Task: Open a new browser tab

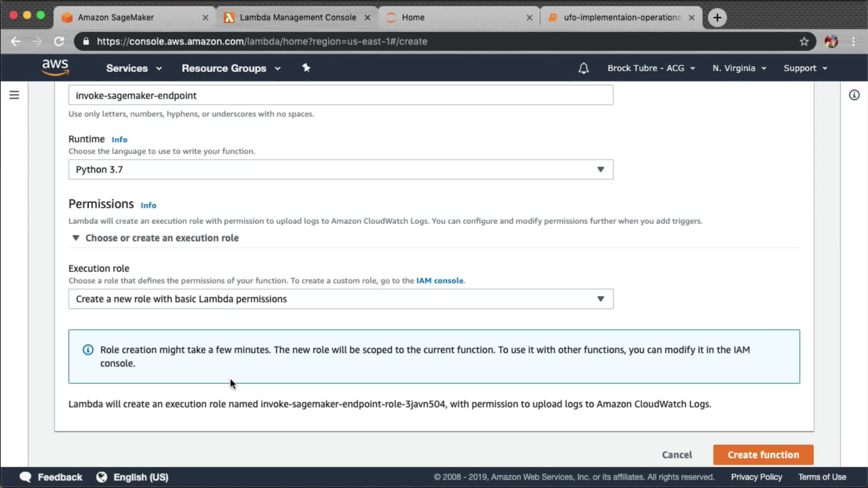Action: pyautogui.click(x=717, y=18)
